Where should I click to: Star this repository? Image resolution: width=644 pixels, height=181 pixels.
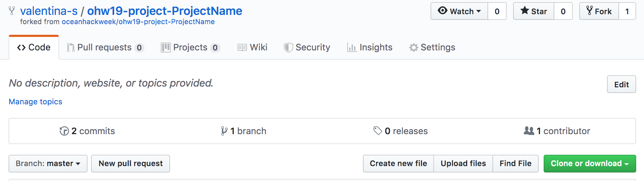click(534, 11)
